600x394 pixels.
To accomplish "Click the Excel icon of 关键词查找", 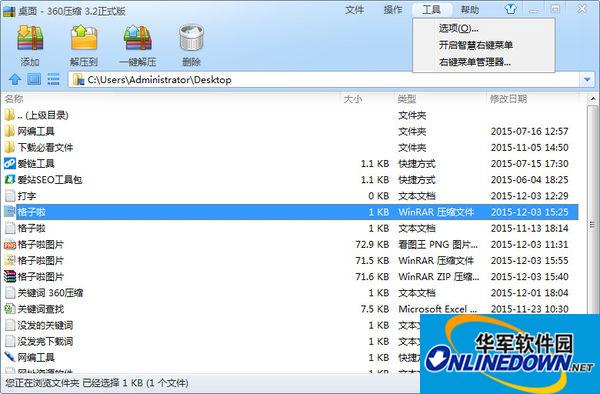I will 10,309.
